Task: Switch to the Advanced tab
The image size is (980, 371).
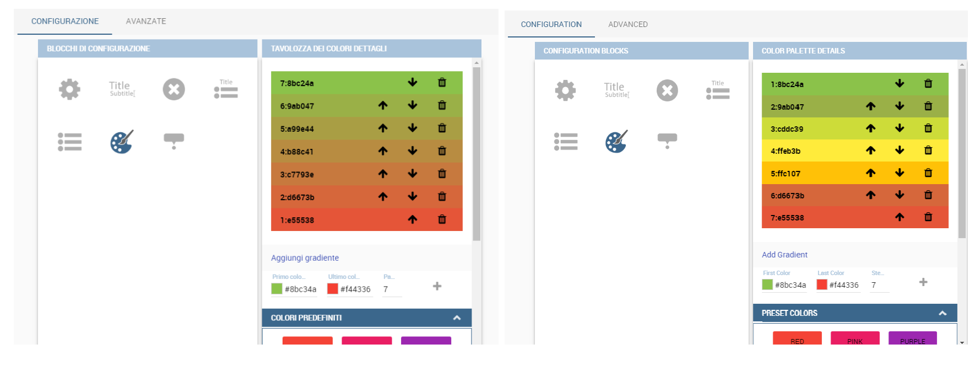Action: click(628, 24)
